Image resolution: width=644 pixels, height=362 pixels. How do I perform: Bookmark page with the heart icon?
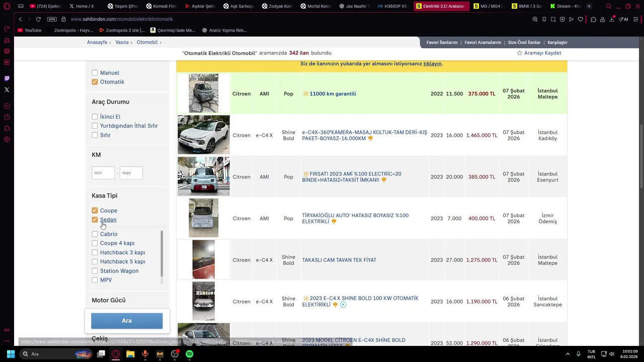580,19
